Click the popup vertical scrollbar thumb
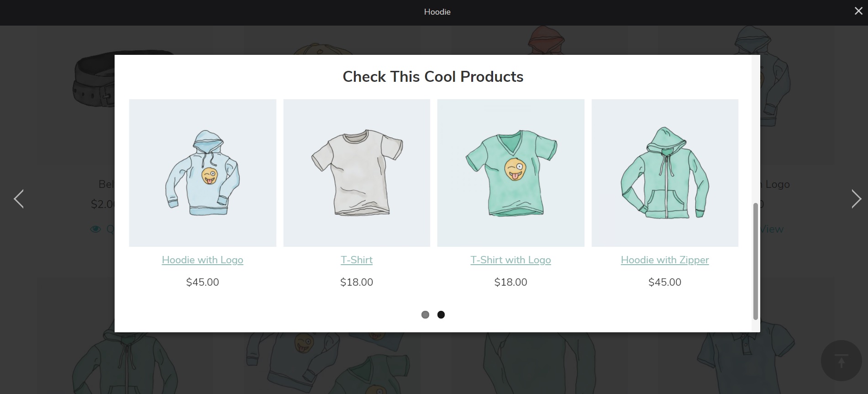868x394 pixels. [x=755, y=261]
